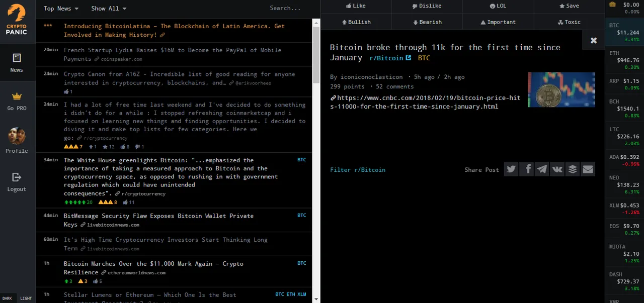Click news list scrollbar down arrow
644x303 pixels.
(316, 298)
